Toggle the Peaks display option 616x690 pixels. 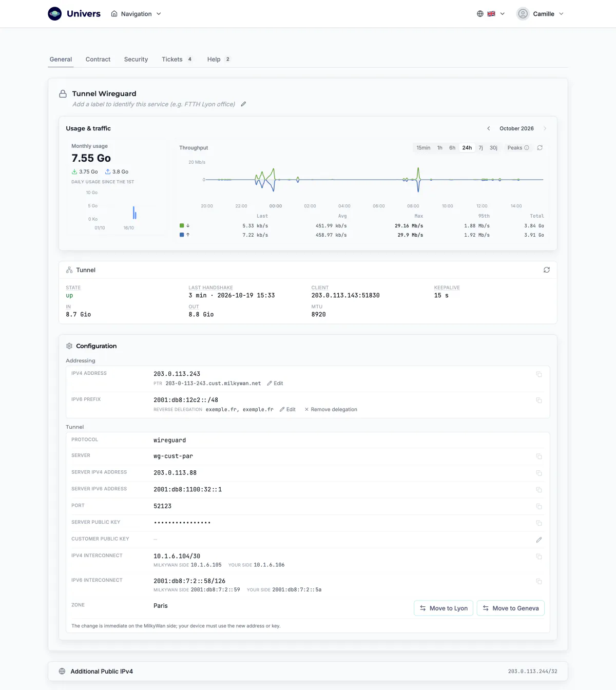pyautogui.click(x=518, y=148)
